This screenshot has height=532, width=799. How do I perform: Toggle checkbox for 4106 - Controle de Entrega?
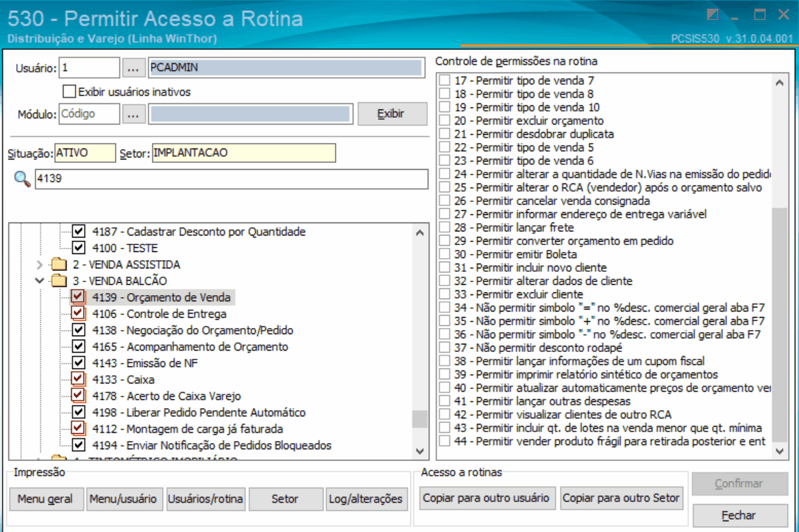coord(78,313)
